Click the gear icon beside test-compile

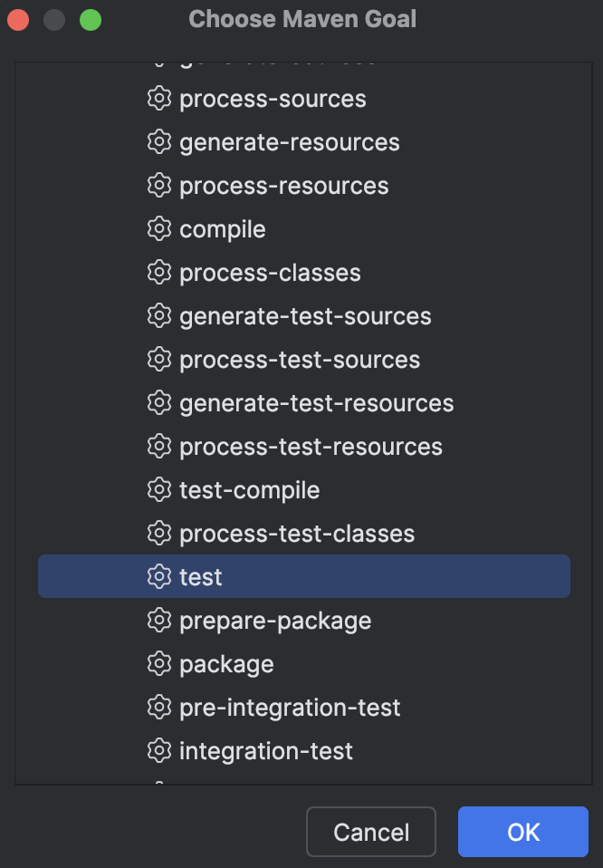159,489
